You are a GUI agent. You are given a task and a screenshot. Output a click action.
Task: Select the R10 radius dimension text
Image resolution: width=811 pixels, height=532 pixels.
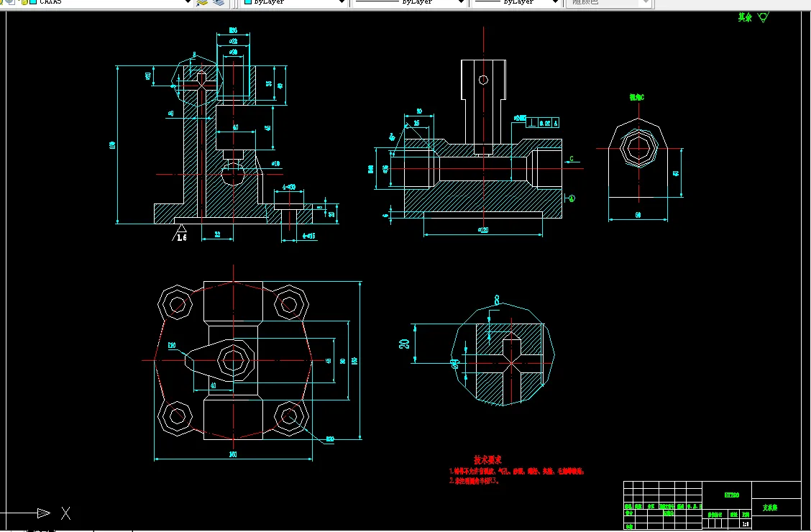[172, 345]
